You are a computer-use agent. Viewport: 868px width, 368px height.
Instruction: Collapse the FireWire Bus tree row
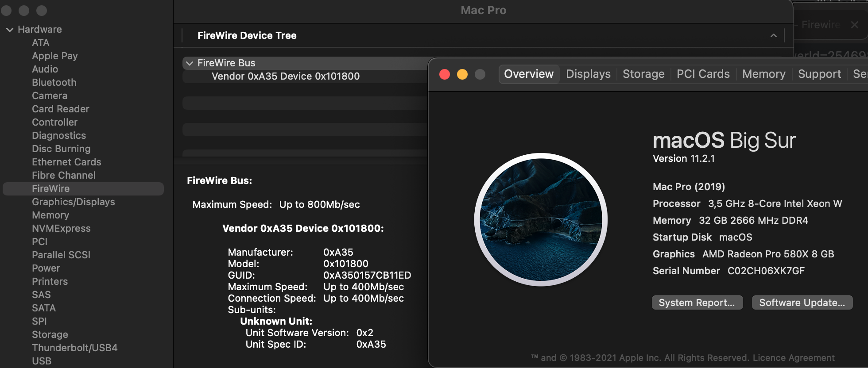tap(190, 63)
